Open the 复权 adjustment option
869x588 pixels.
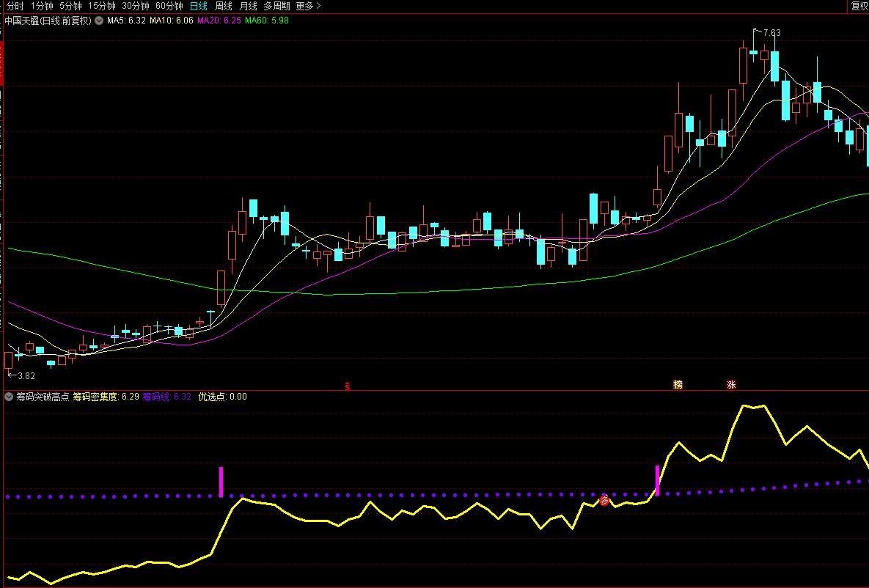click(859, 6)
